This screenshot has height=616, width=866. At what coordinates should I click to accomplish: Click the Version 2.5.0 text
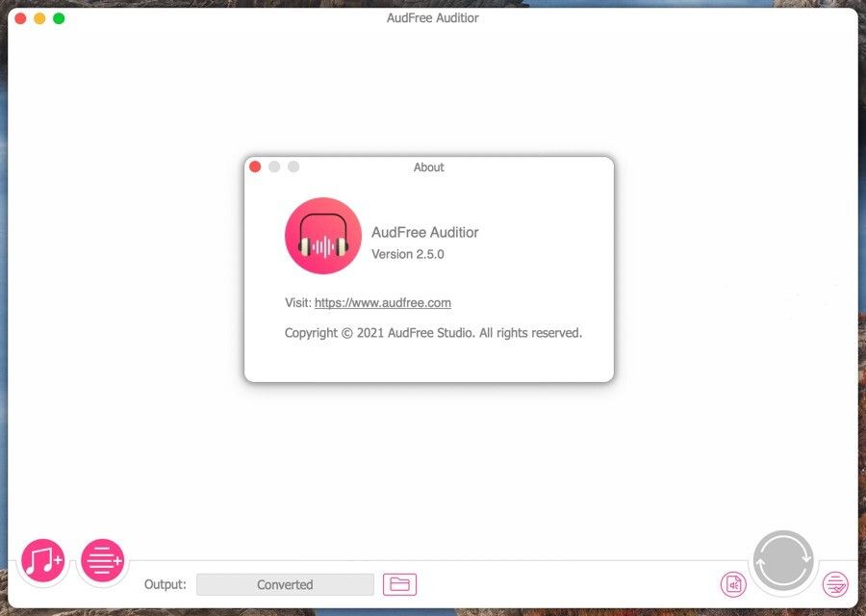(408, 254)
